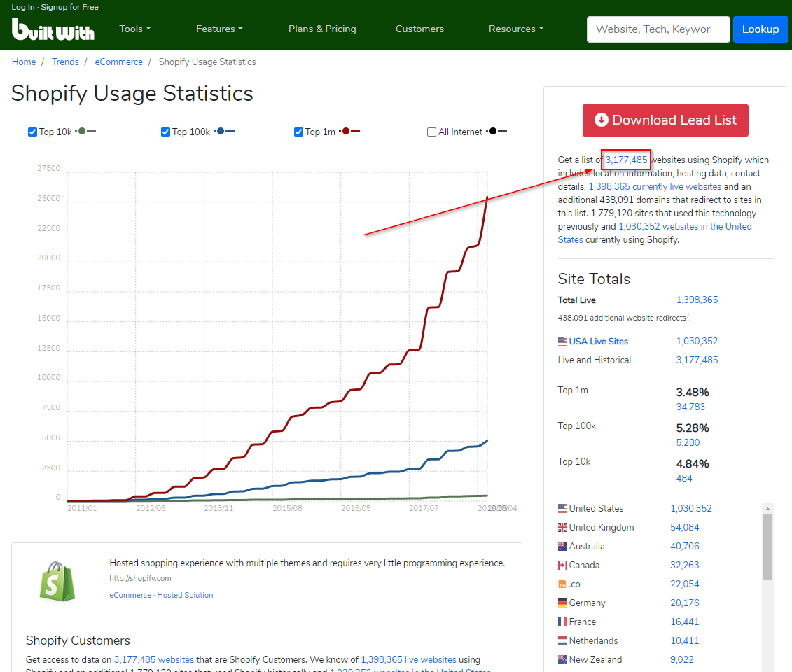The height and width of the screenshot is (672, 792).
Task: Click Germany count 20,176
Action: 685,603
